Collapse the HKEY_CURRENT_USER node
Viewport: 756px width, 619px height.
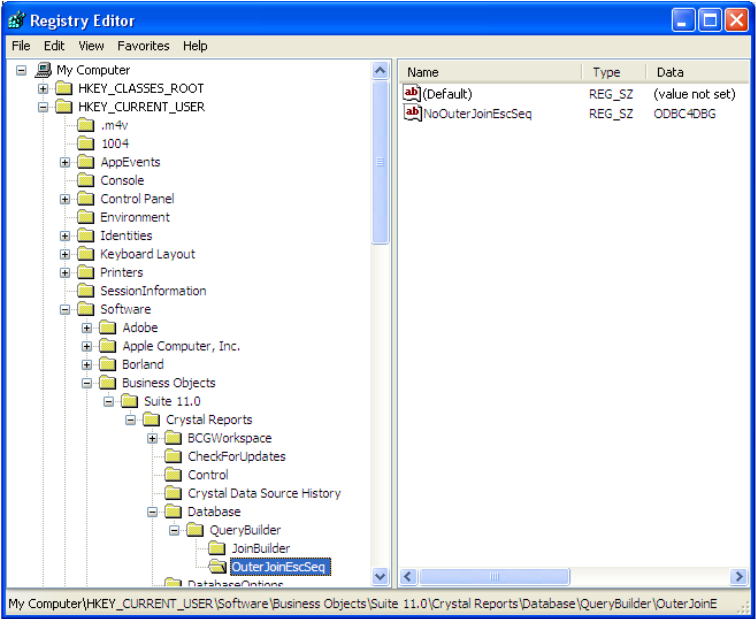point(43,107)
